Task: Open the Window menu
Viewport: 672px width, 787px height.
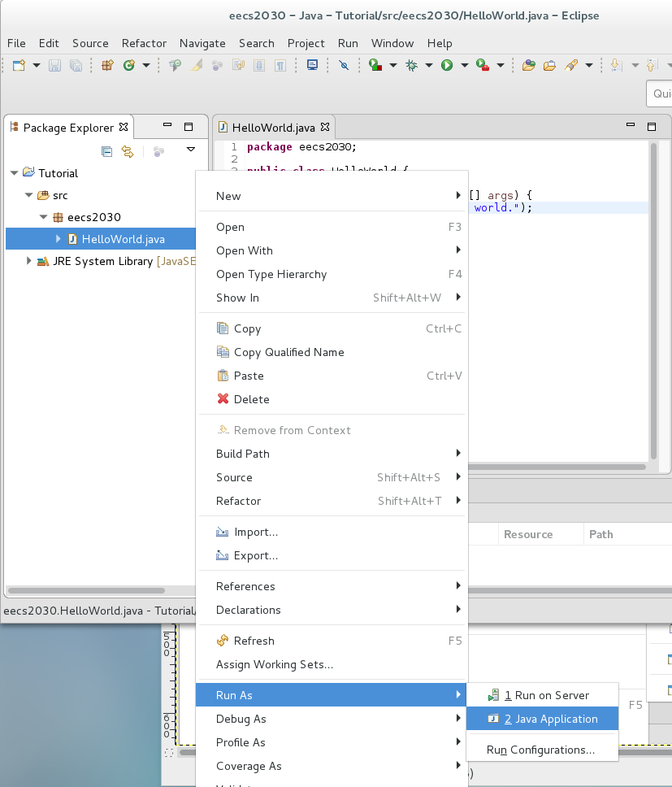Action: tap(392, 43)
